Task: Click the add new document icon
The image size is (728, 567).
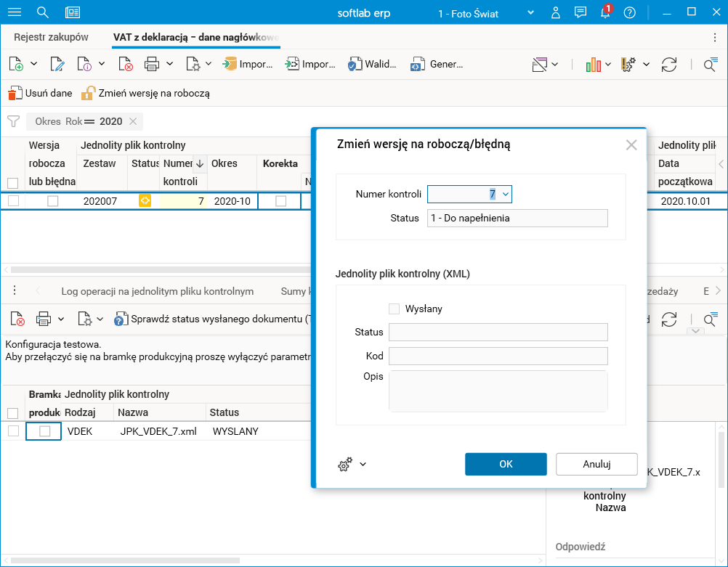Action: point(16,64)
